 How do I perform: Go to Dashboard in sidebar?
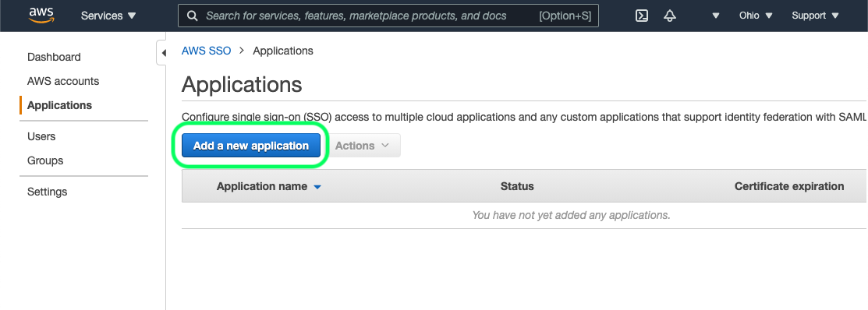(55, 57)
